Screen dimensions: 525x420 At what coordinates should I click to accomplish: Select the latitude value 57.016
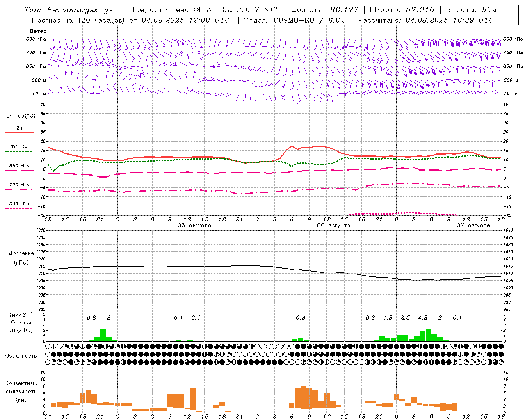coord(420,10)
